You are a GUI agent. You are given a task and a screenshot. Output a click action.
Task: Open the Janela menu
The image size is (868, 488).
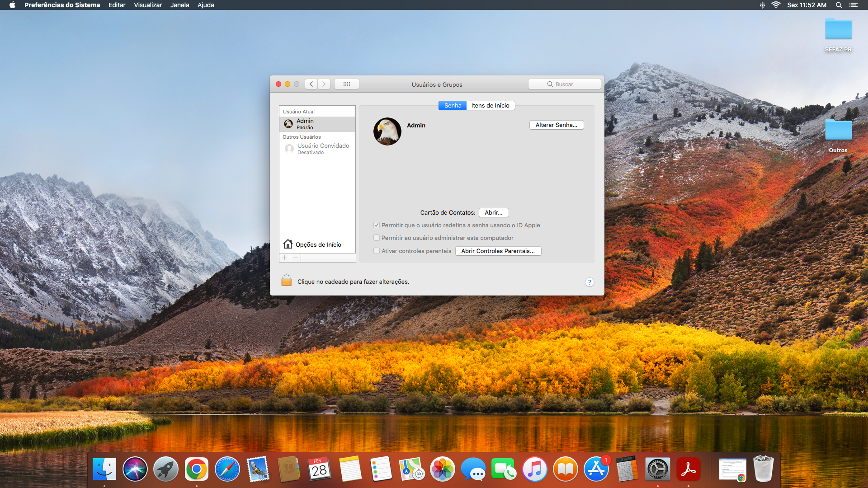[179, 5]
